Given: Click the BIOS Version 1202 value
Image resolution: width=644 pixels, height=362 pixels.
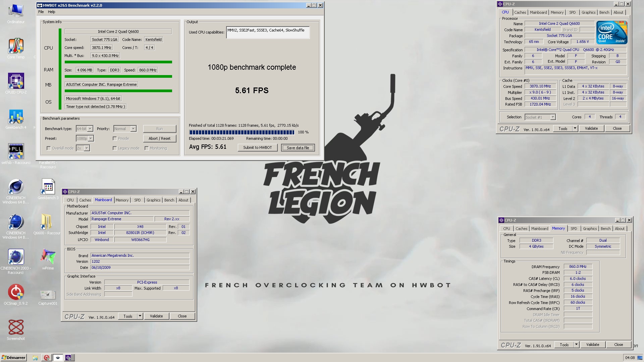Looking at the screenshot, I should tap(140, 261).
